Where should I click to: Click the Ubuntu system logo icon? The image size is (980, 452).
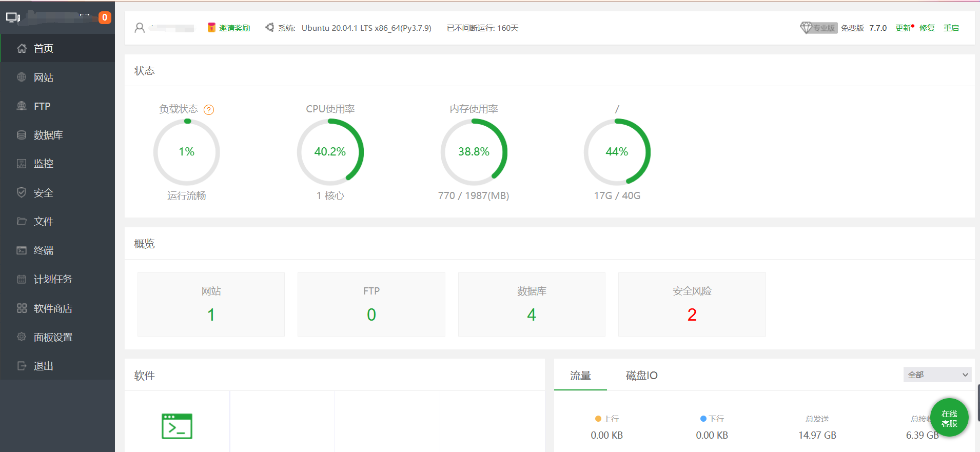tap(270, 28)
